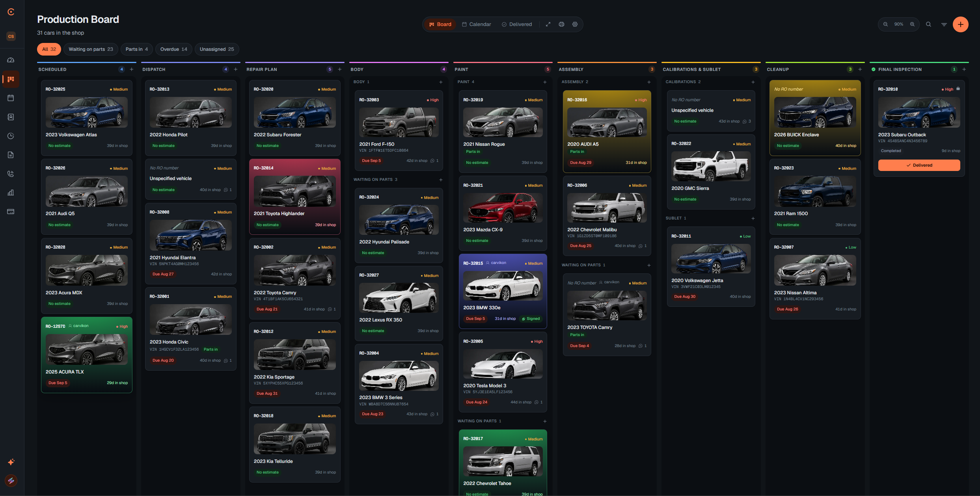Open the calendar icon in left sidebar
The width and height of the screenshot is (980, 496).
point(11,98)
